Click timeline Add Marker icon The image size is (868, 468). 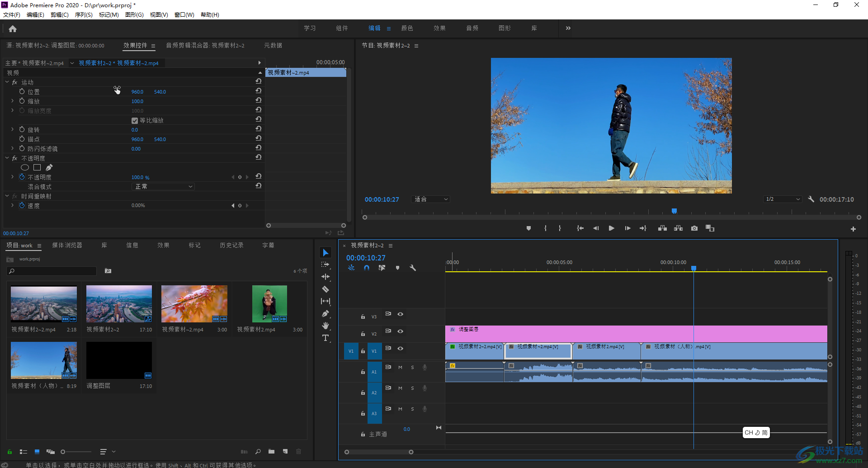397,268
